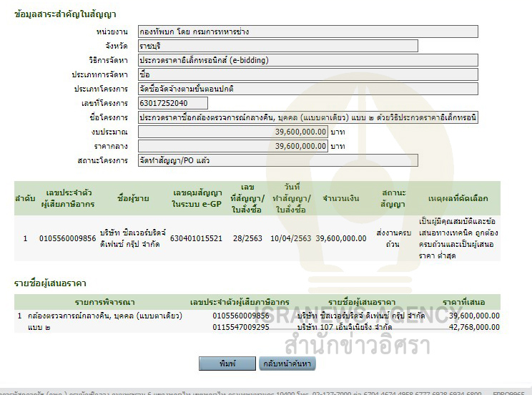Select the งบประมาณ budget amount field
The height and width of the screenshot is (395, 532).
(233, 132)
